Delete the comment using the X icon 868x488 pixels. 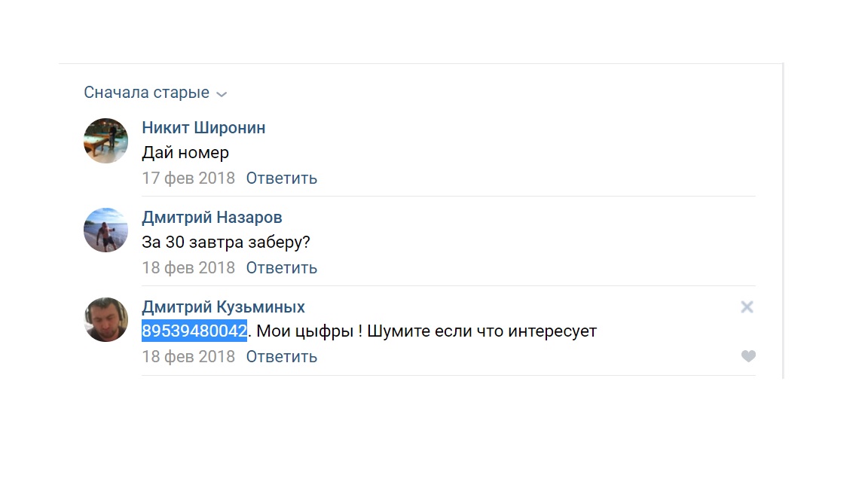(747, 307)
